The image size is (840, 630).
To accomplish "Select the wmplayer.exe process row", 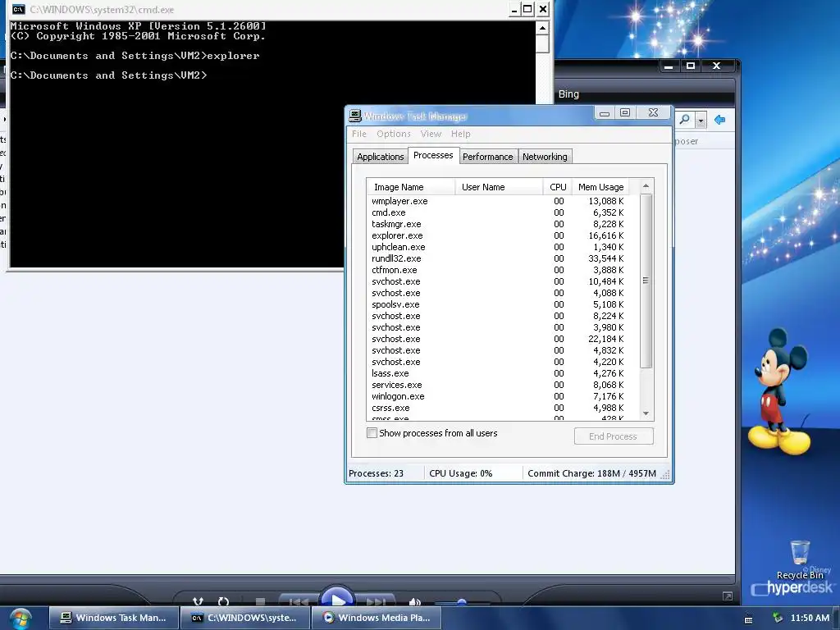I will click(x=503, y=202).
